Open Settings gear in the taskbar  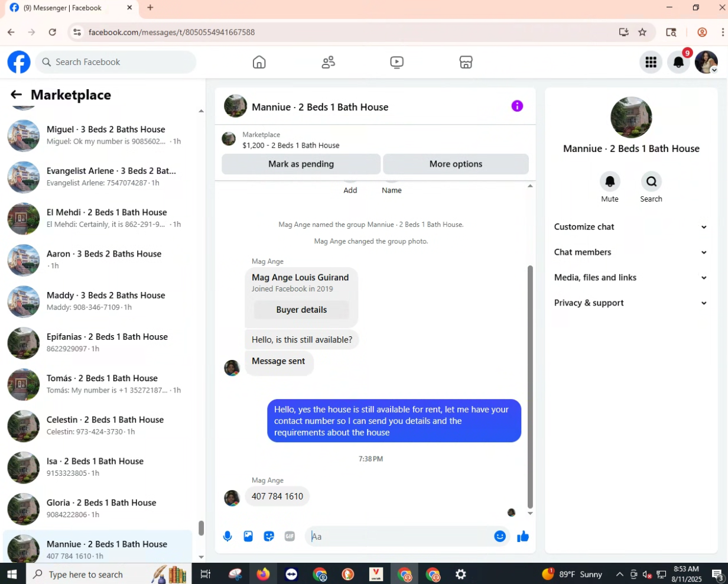[461, 574]
